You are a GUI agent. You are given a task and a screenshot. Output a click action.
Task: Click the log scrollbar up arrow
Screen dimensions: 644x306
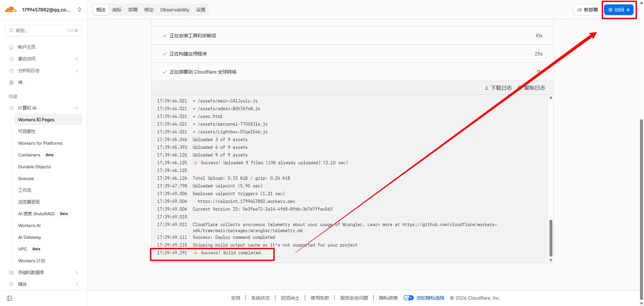tap(551, 98)
